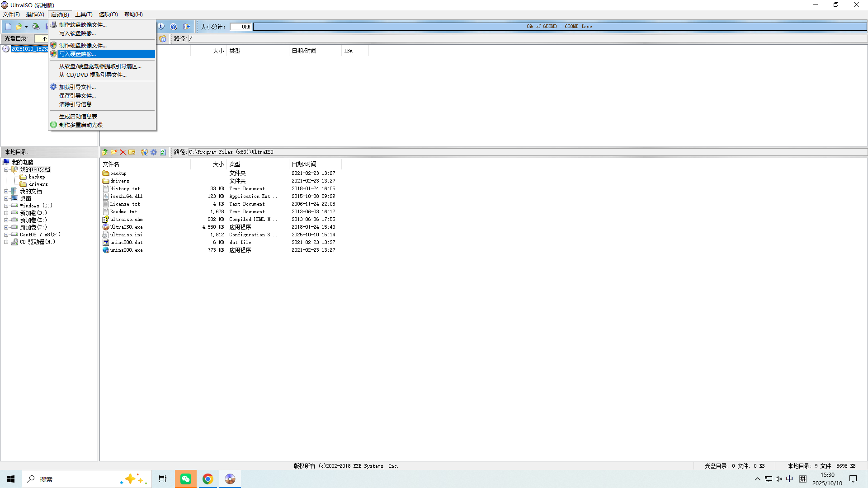The image size is (868, 488).
Task: Open the dropdown arrow beside Open icon
Action: pos(26,27)
